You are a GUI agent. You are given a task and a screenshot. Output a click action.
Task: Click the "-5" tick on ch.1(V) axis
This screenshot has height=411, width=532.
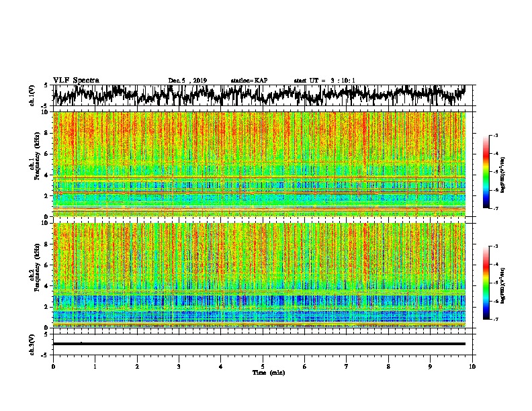[46, 105]
